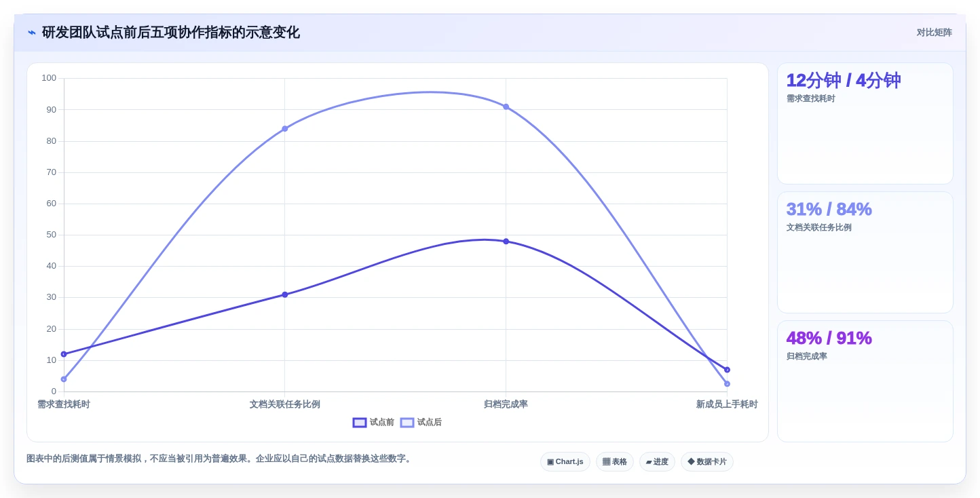This screenshot has height=498, width=980.
Task: Click the 新成员上手耗时 x-axis label
Action: 727,404
